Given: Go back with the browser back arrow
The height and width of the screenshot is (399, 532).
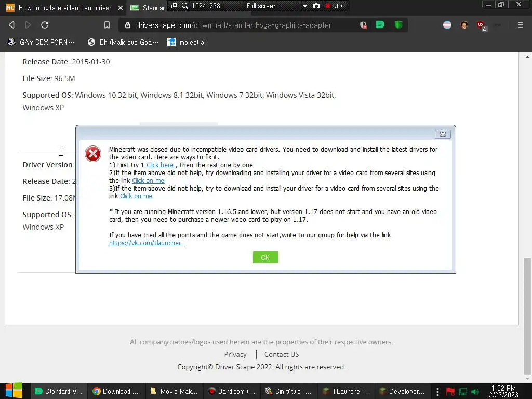Looking at the screenshot, I should click(11, 25).
